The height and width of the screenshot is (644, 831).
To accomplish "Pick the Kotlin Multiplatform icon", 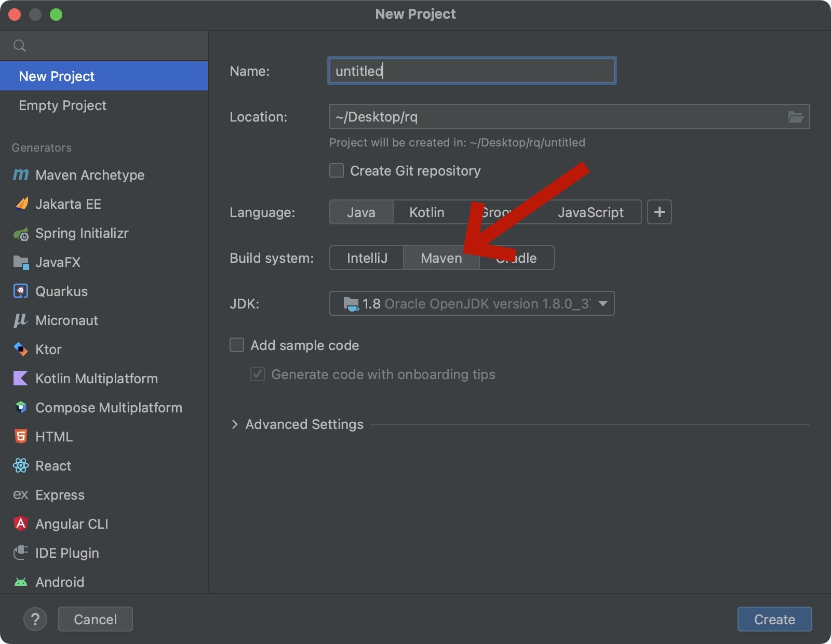I will click(x=21, y=379).
